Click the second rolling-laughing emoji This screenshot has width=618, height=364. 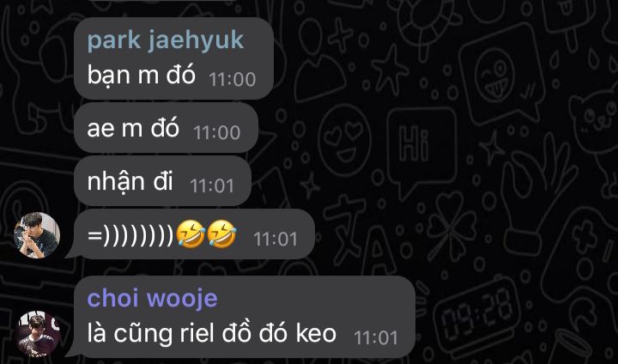point(221,234)
